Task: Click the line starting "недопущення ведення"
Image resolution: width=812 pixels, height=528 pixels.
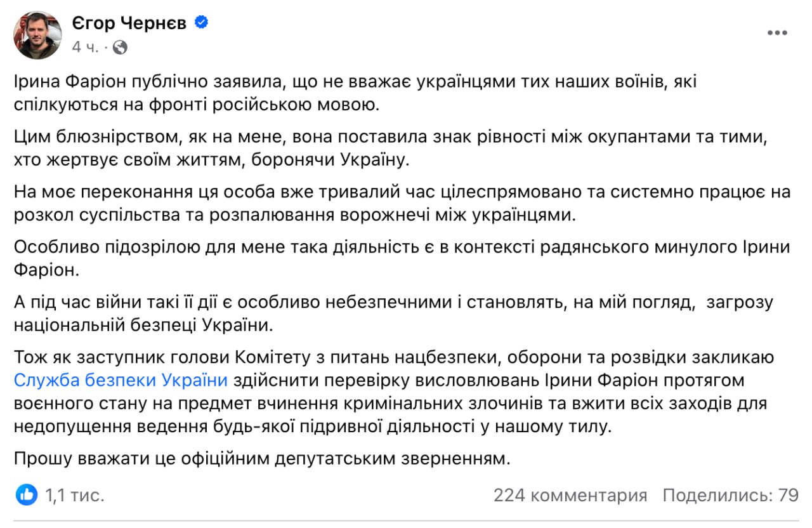Action: tap(313, 426)
